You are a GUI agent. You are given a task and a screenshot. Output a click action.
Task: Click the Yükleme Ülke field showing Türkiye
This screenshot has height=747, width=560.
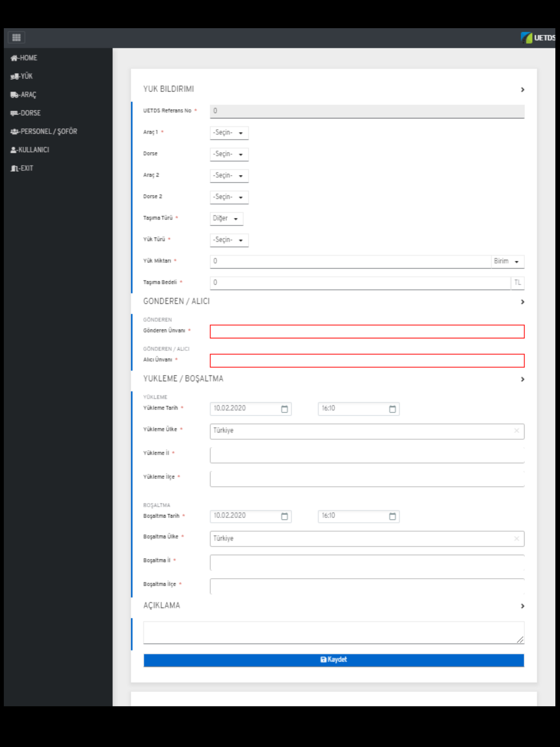[367, 431]
